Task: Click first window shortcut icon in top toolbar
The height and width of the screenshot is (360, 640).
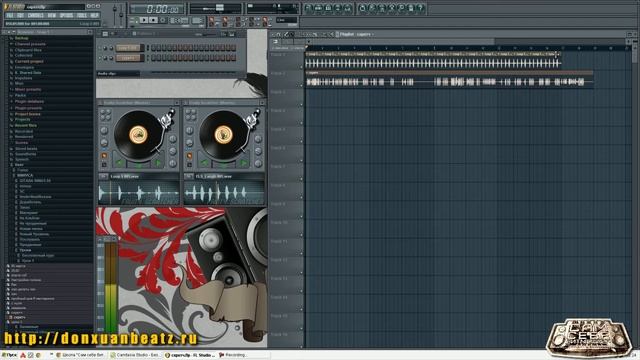Action: (x=308, y=9)
